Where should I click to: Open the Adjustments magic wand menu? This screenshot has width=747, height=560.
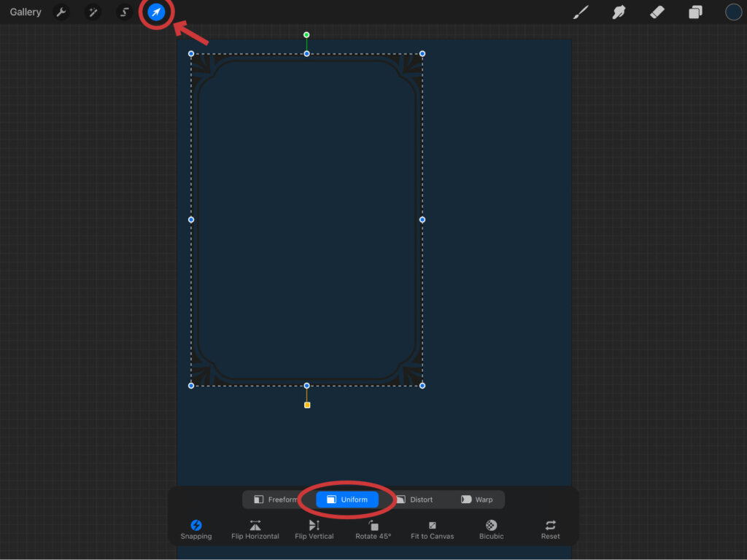tap(93, 12)
